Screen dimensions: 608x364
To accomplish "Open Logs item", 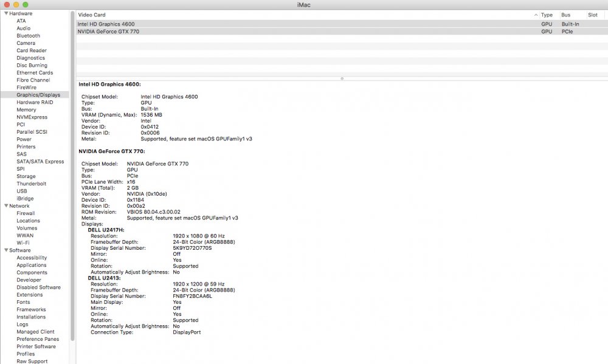I will click(x=22, y=324).
